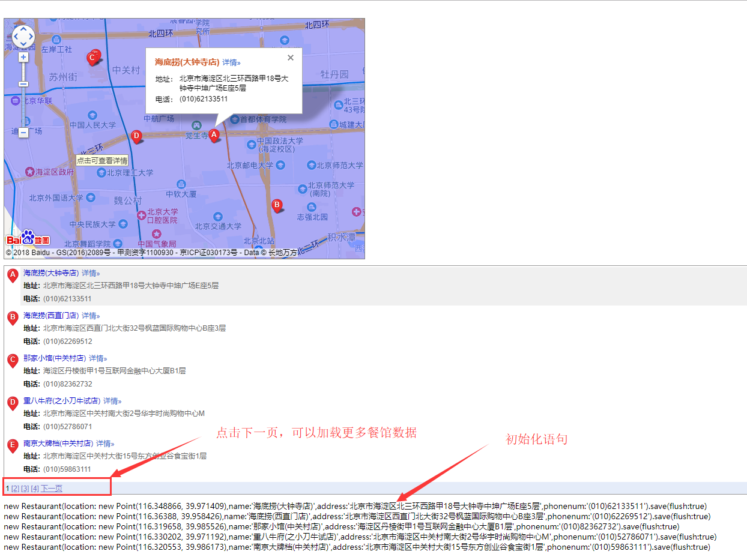The width and height of the screenshot is (747, 560).
Task: Pan the map south with the down arrow
Action: (x=23, y=44)
